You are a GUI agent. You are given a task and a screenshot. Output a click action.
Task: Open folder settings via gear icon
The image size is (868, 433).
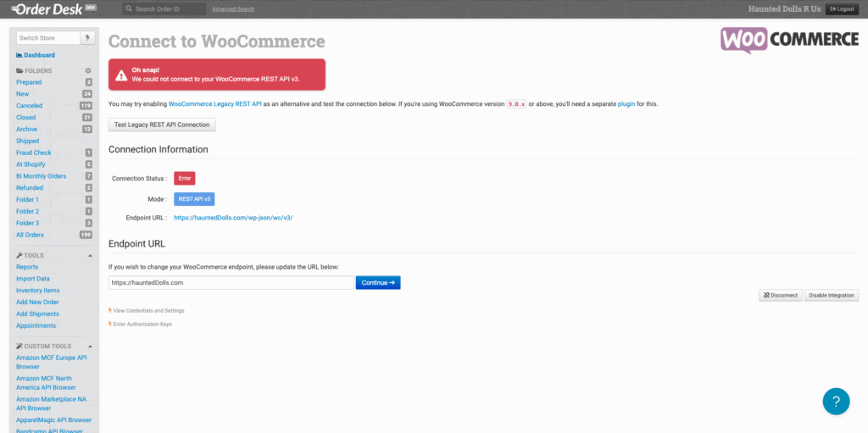[x=88, y=71]
